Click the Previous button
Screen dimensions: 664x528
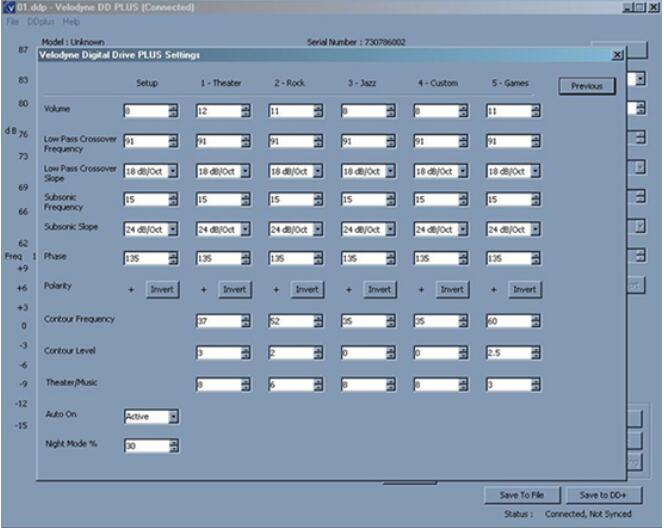click(587, 86)
